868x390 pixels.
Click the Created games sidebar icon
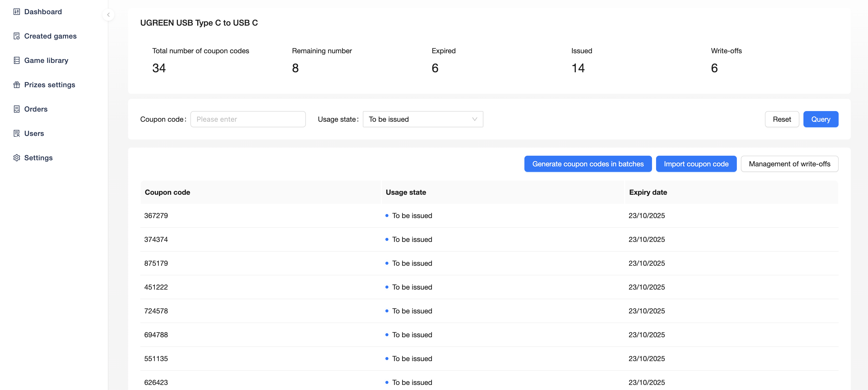(16, 36)
